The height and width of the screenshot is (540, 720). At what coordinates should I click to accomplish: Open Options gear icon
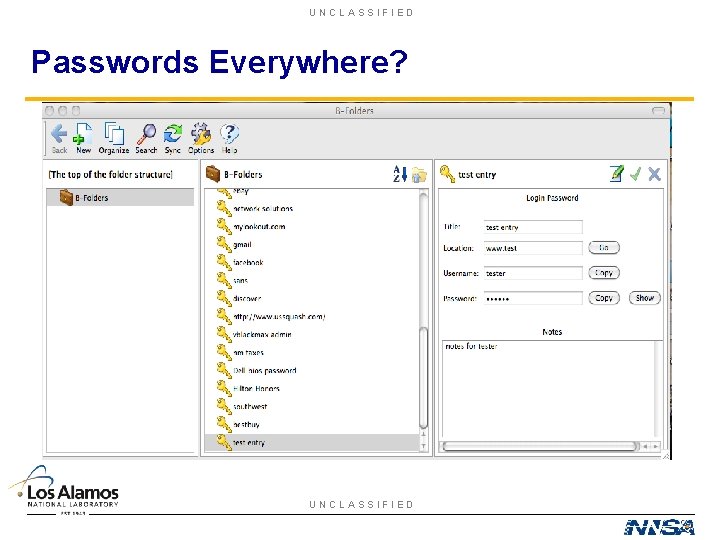pyautogui.click(x=201, y=134)
